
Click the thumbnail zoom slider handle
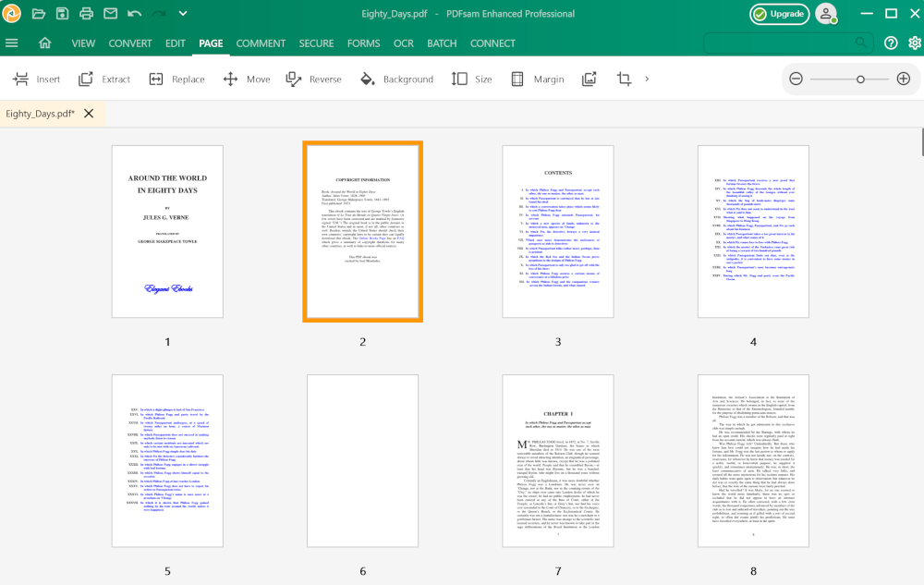[860, 79]
